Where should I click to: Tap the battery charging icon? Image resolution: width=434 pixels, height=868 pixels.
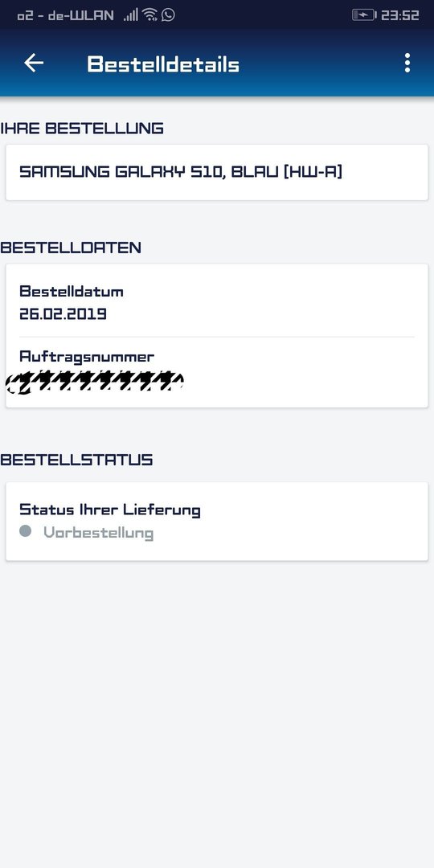coord(364,15)
